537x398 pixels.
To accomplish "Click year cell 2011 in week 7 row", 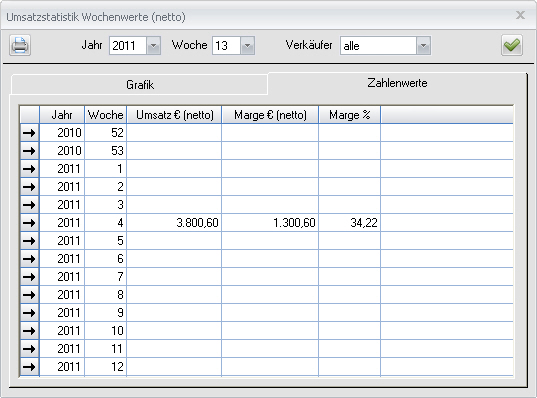I will point(62,277).
